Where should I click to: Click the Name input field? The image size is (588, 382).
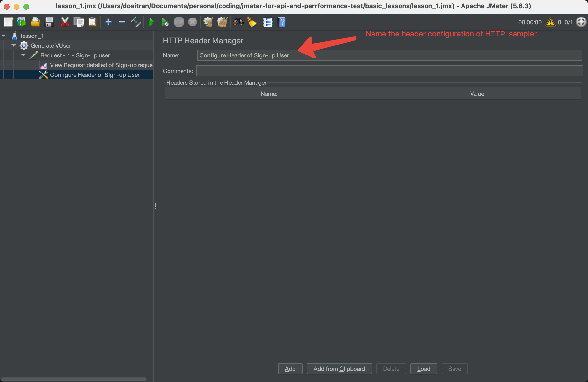pos(390,55)
